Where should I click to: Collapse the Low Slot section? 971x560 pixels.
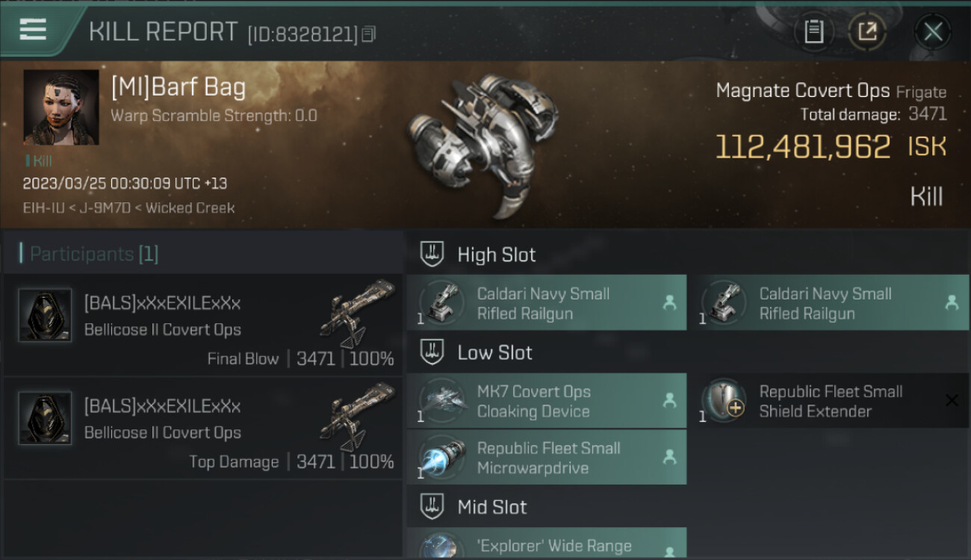click(x=432, y=352)
